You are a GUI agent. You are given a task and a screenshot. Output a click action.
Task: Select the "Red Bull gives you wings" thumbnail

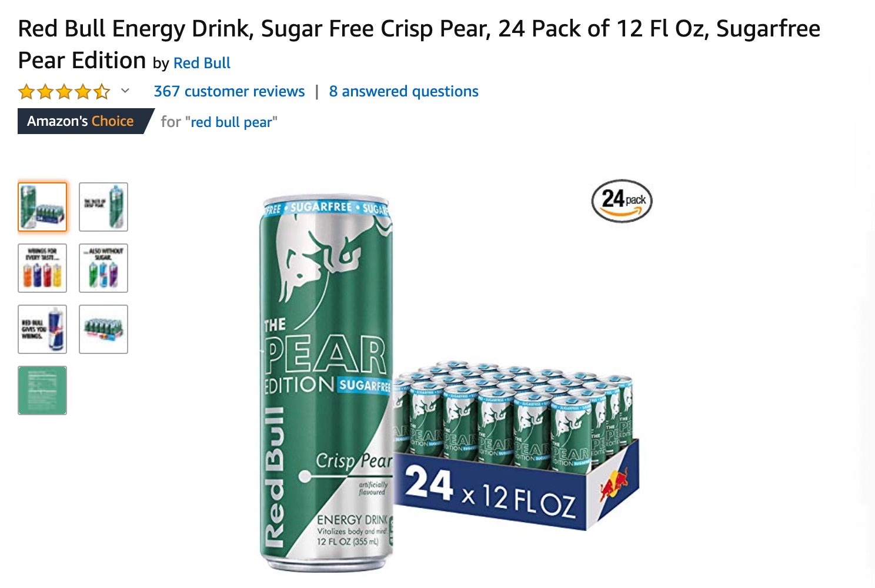(42, 329)
